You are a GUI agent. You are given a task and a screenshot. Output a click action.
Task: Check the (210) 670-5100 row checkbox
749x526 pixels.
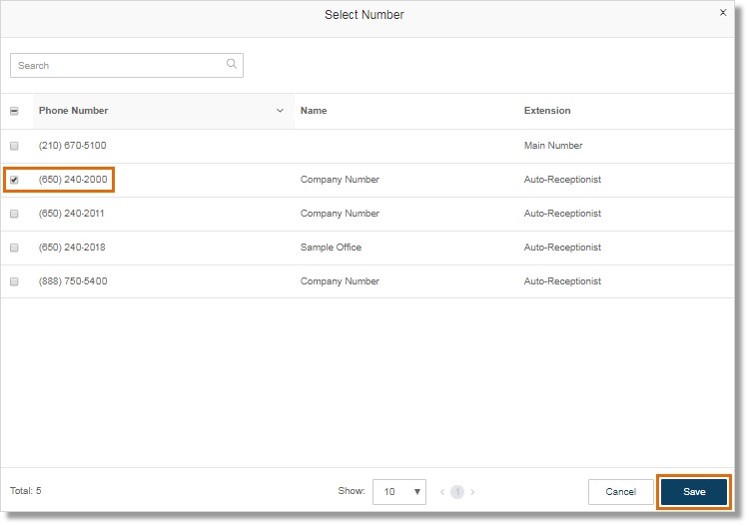14,146
